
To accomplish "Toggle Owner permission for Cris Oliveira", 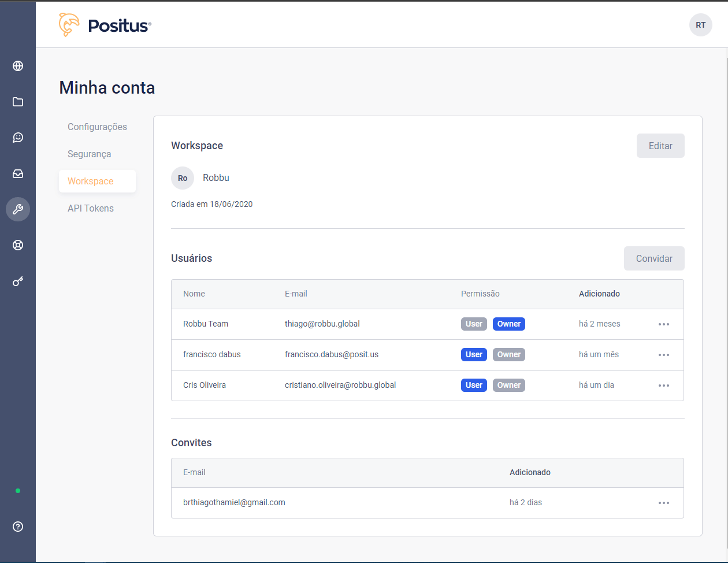I will [509, 385].
